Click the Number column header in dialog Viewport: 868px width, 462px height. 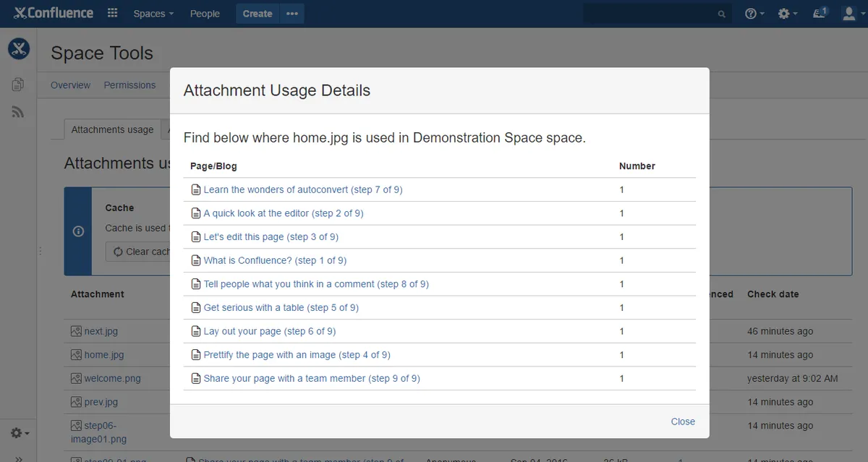coord(637,166)
